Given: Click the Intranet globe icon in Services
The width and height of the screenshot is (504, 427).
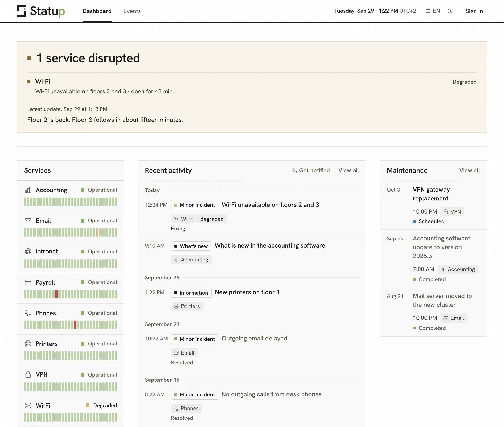Looking at the screenshot, I should (28, 252).
